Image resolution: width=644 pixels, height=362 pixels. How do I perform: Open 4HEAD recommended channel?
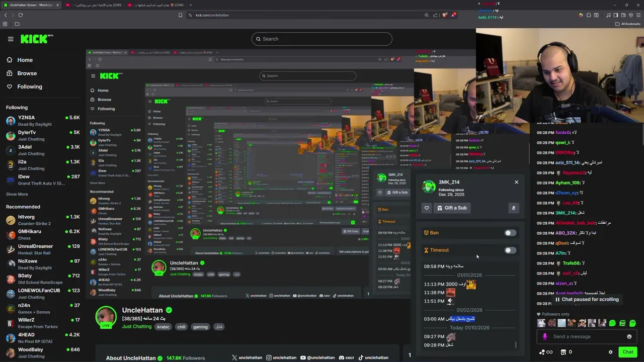[x=43, y=338]
